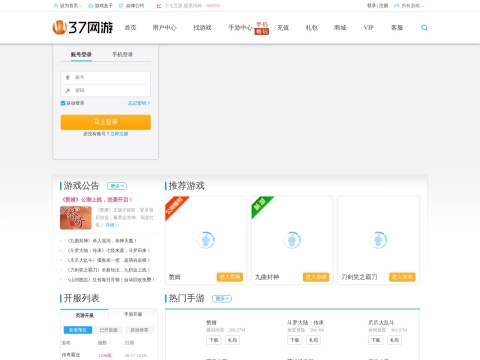
Task: Select the 新游推荐 filter
Action: 139,330
